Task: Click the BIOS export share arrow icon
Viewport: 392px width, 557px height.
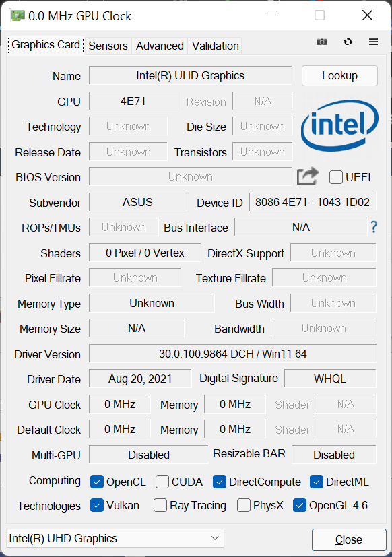Action: (x=307, y=176)
